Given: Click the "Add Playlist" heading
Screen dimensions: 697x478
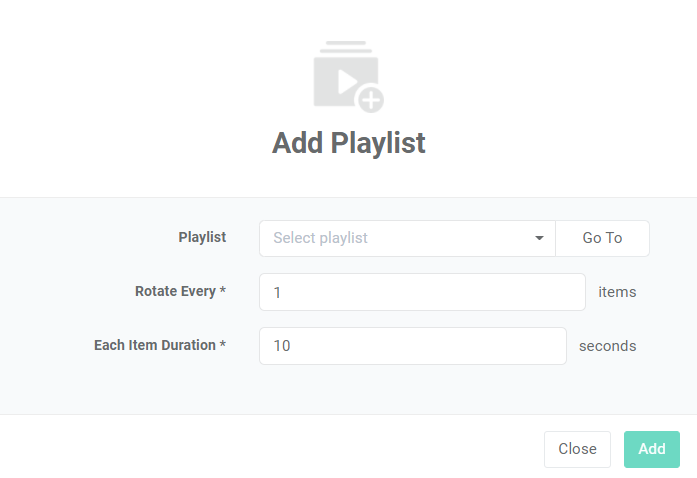Looking at the screenshot, I should pyautogui.click(x=348, y=143).
